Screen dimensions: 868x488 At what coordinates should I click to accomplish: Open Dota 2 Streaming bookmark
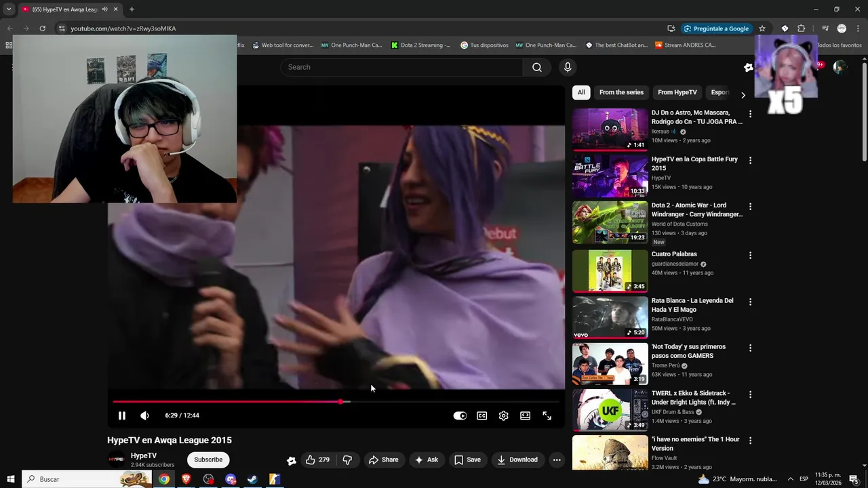click(x=420, y=45)
